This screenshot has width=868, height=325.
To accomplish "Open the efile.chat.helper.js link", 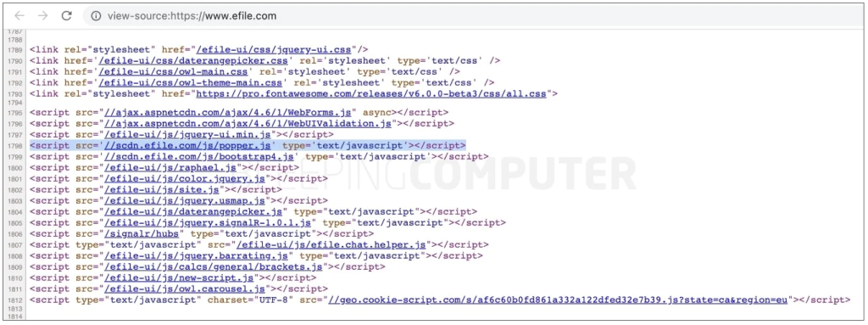I will [x=331, y=244].
